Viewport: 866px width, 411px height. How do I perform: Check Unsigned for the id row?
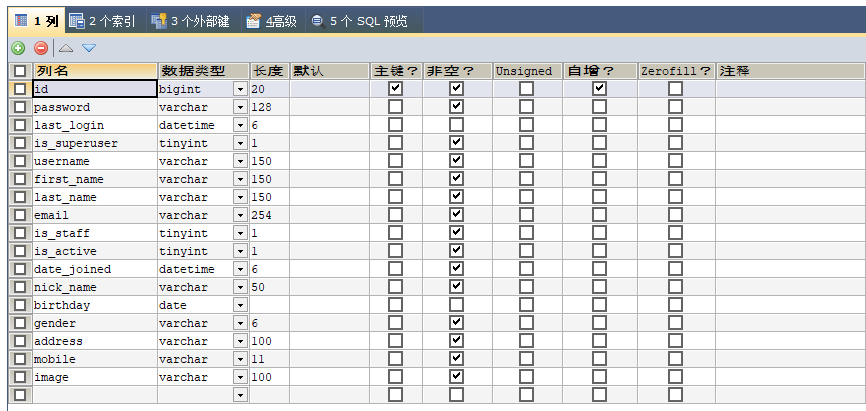526,88
